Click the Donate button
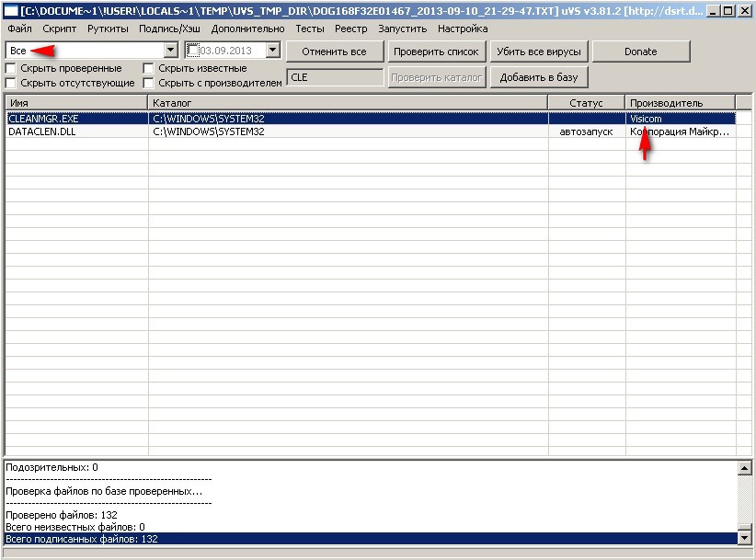 click(x=641, y=51)
